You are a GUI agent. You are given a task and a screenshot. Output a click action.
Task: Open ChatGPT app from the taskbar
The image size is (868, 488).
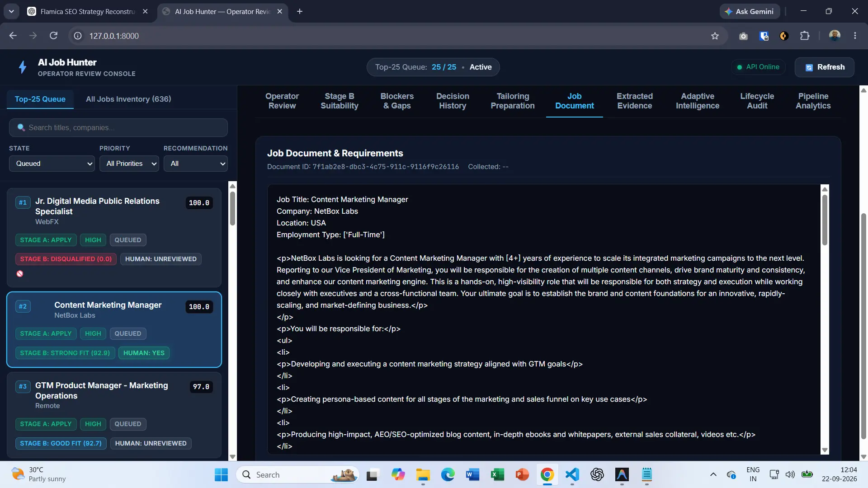pyautogui.click(x=597, y=475)
